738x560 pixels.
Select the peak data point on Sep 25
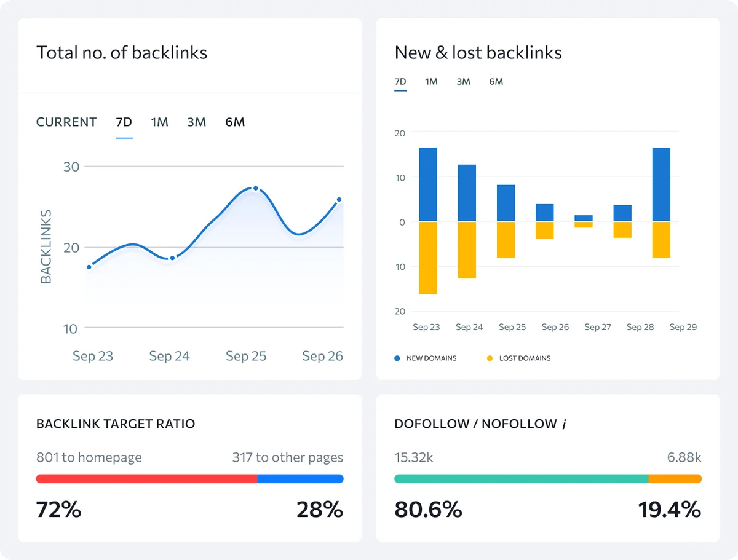(x=255, y=188)
